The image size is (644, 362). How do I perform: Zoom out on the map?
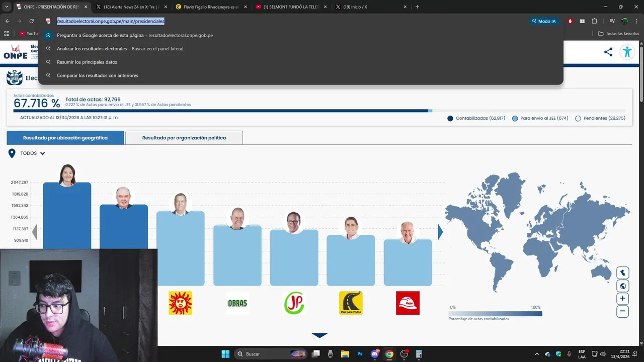pyautogui.click(x=623, y=311)
